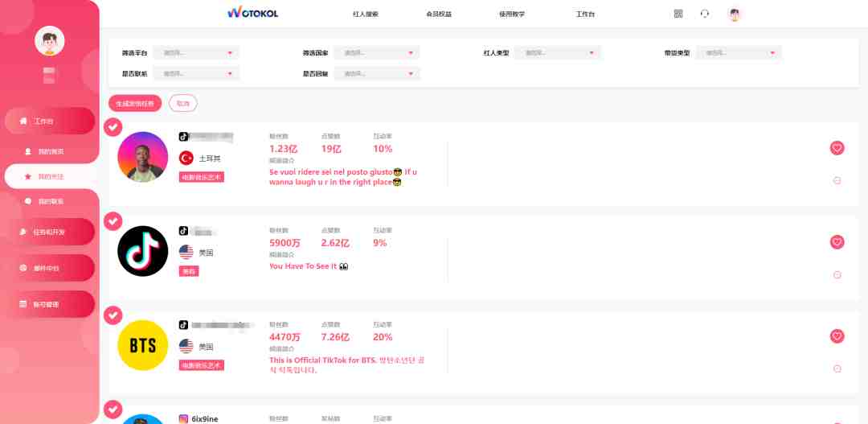Click the person icon in sidebar
This screenshot has width=868, height=424.
(28, 151)
